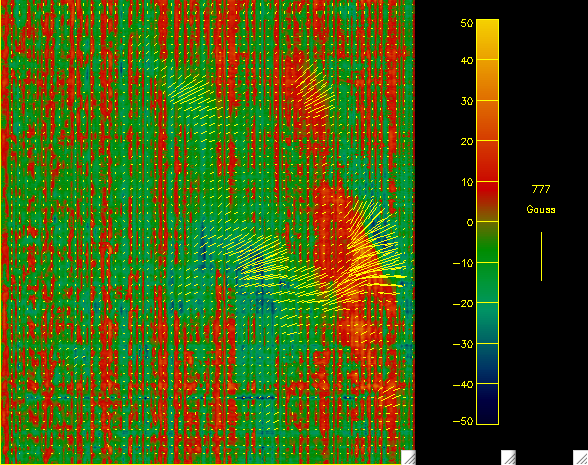Click the upper-left cluster of diagonal field vectors

pos(193,92)
